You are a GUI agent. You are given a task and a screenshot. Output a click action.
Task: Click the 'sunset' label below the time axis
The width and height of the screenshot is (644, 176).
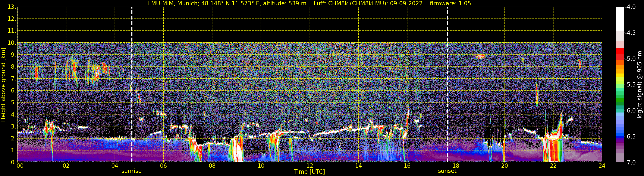(x=447, y=171)
